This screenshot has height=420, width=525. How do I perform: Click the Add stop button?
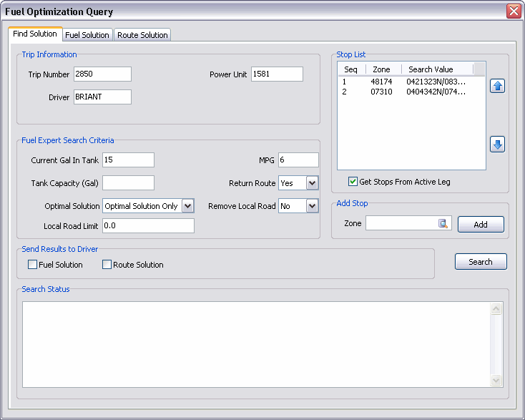pyautogui.click(x=481, y=225)
